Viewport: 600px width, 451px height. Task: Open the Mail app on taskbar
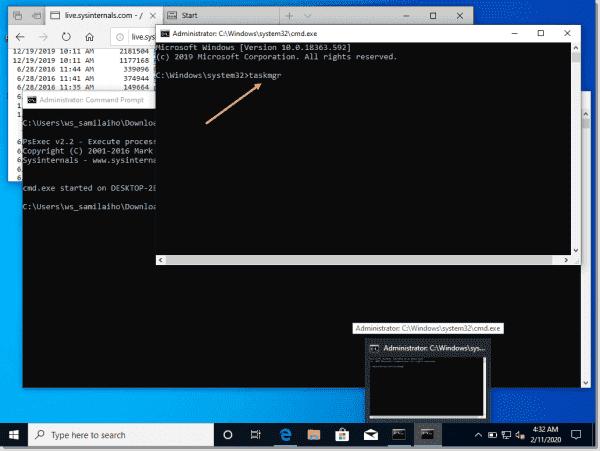coord(369,435)
